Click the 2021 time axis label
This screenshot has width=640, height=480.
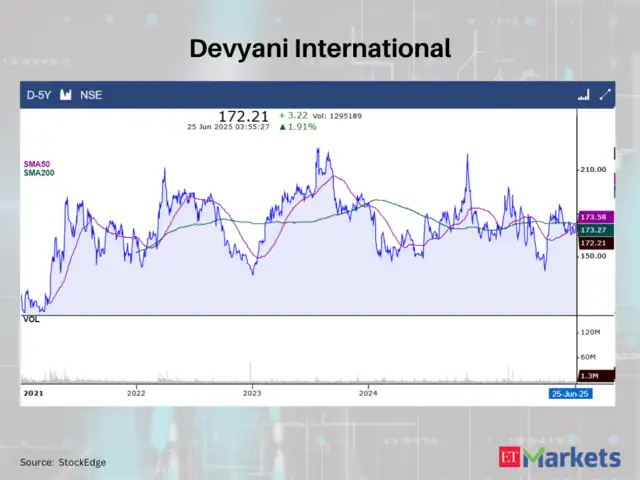[33, 393]
